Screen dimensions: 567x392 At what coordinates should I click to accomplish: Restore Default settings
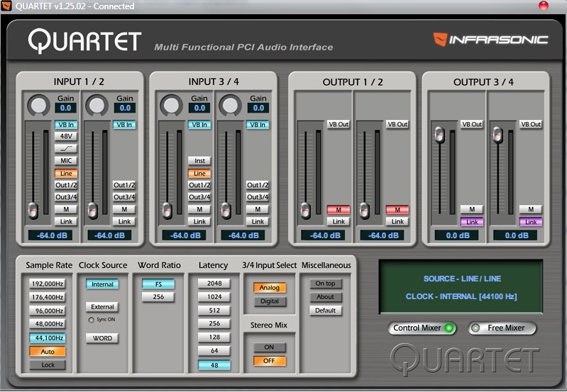(x=326, y=310)
